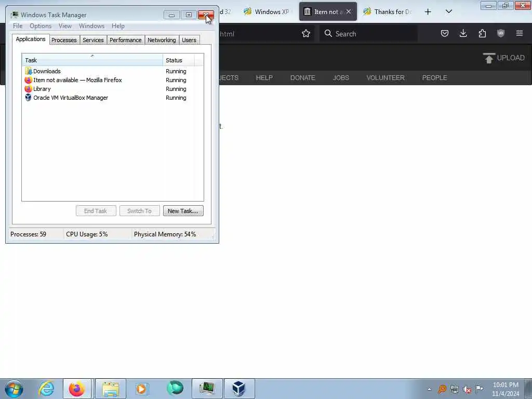The image size is (532, 399).
Task: Select the Oracle VM VirtualBox Manager task
Action: [x=108, y=98]
